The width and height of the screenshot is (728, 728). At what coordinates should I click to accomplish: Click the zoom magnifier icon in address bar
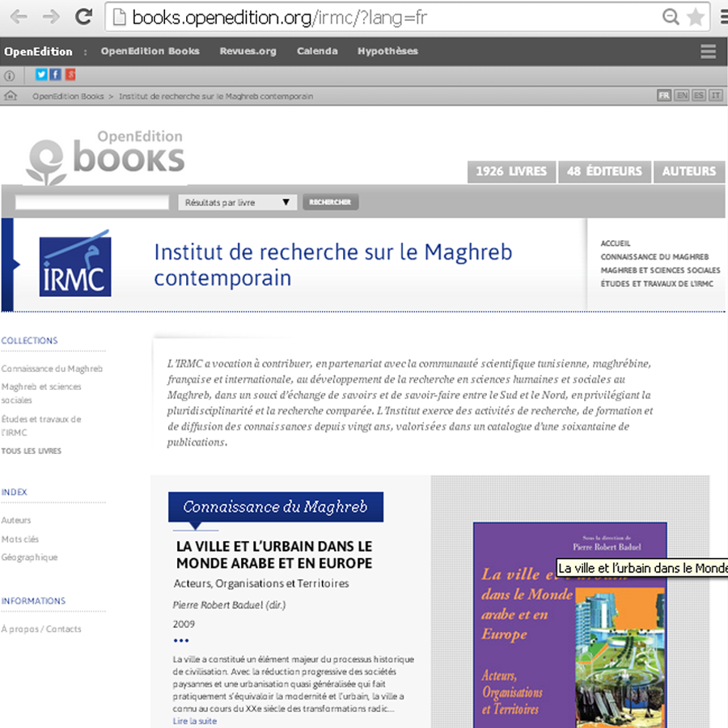[x=671, y=17]
